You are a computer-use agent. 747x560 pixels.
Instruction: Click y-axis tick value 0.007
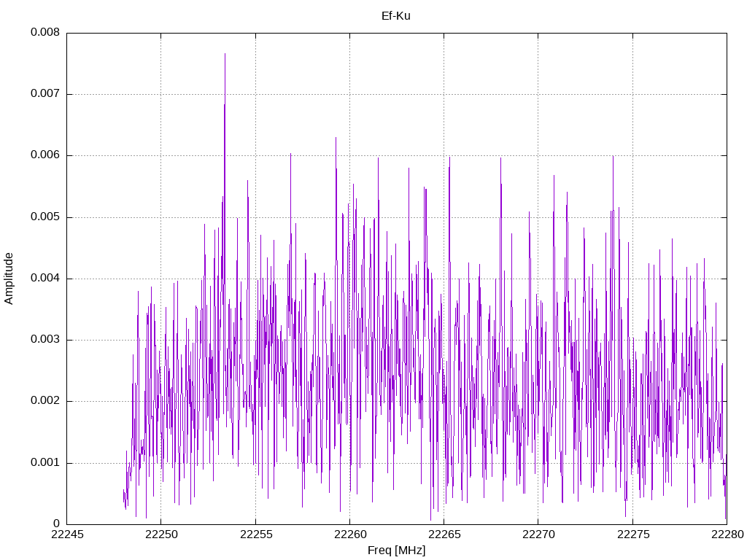(x=45, y=94)
